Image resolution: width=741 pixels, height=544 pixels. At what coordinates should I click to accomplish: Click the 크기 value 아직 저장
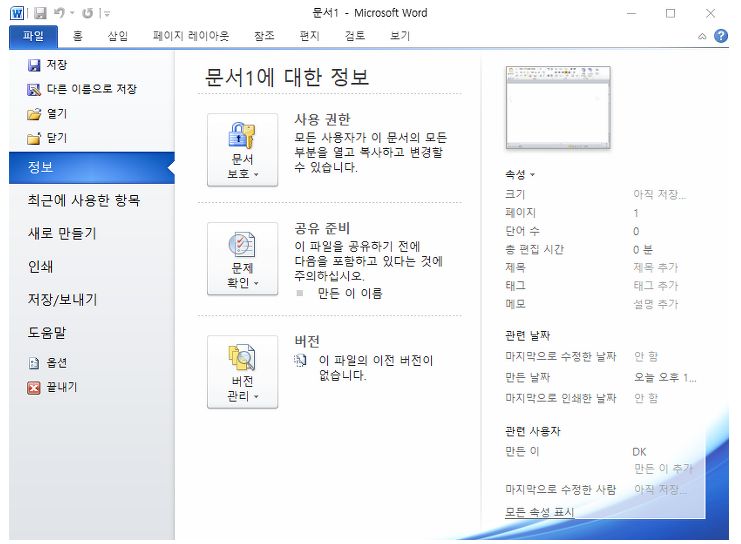click(659, 194)
